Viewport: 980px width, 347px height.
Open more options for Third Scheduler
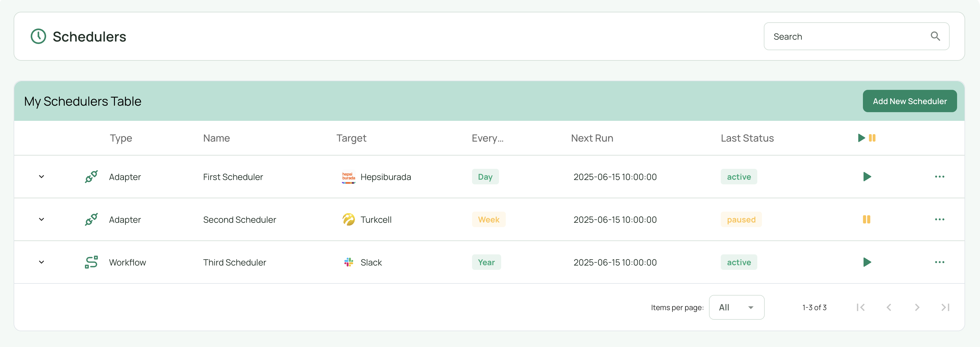click(939, 262)
